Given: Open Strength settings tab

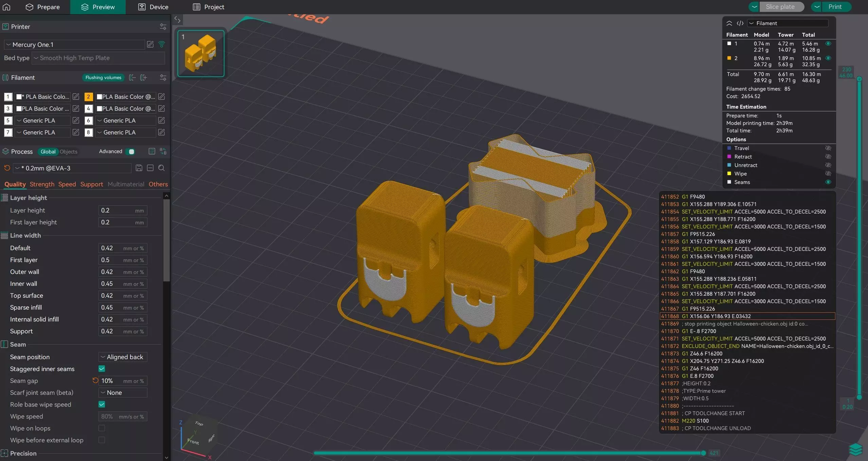Looking at the screenshot, I should tap(42, 184).
